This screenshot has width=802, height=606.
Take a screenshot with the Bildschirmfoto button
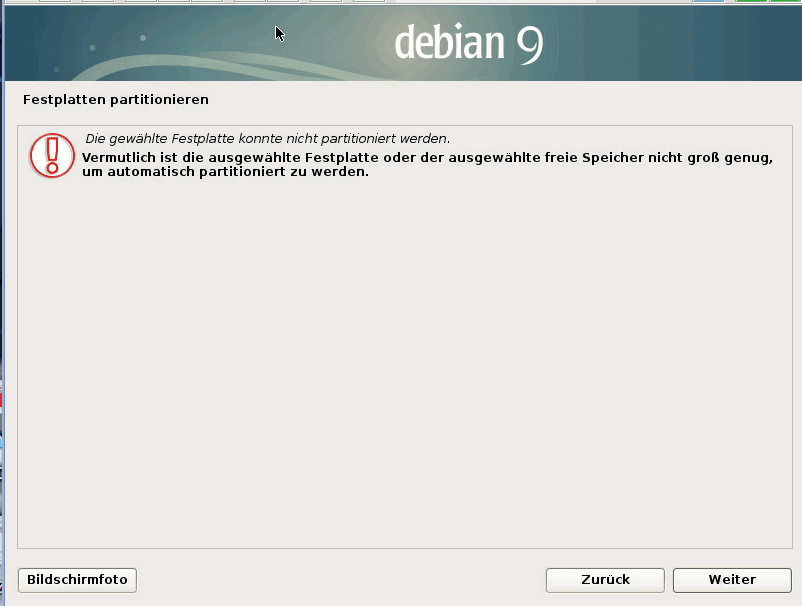77,580
